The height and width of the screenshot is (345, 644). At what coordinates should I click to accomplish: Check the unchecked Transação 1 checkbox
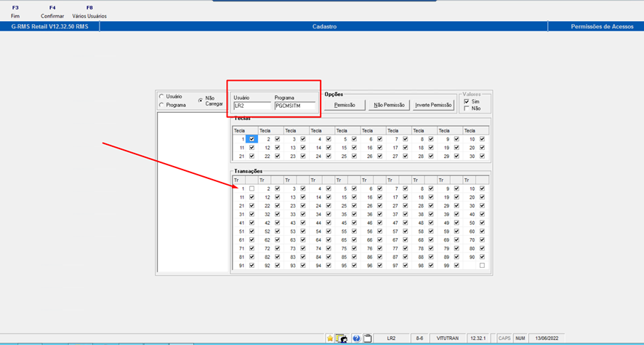click(251, 189)
